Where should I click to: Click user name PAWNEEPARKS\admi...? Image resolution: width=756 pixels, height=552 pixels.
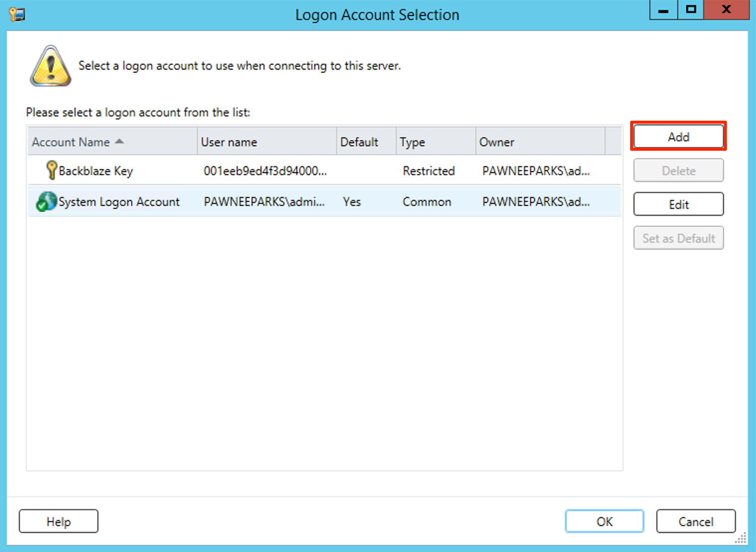point(264,202)
